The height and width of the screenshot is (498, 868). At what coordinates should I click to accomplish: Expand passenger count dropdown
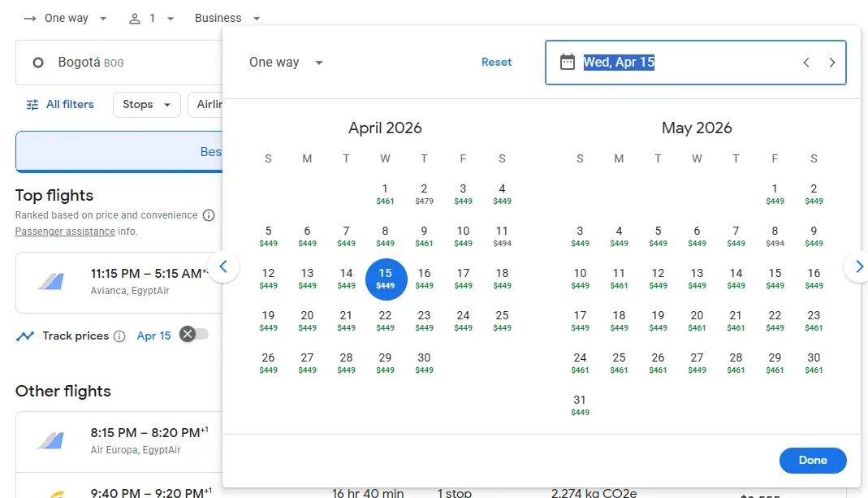tap(152, 18)
